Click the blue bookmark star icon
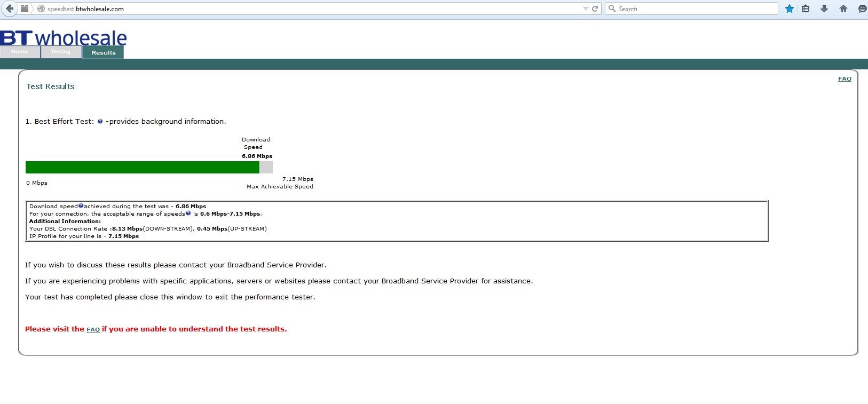This screenshot has width=868, height=404. click(x=789, y=9)
